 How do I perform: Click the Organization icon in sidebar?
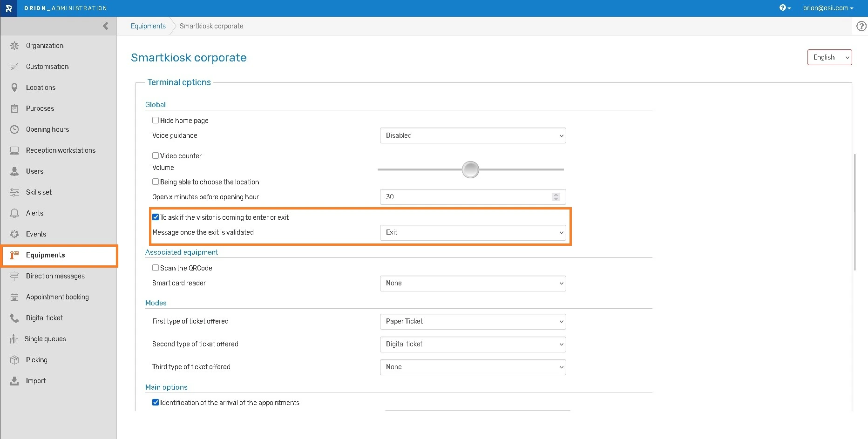point(14,46)
